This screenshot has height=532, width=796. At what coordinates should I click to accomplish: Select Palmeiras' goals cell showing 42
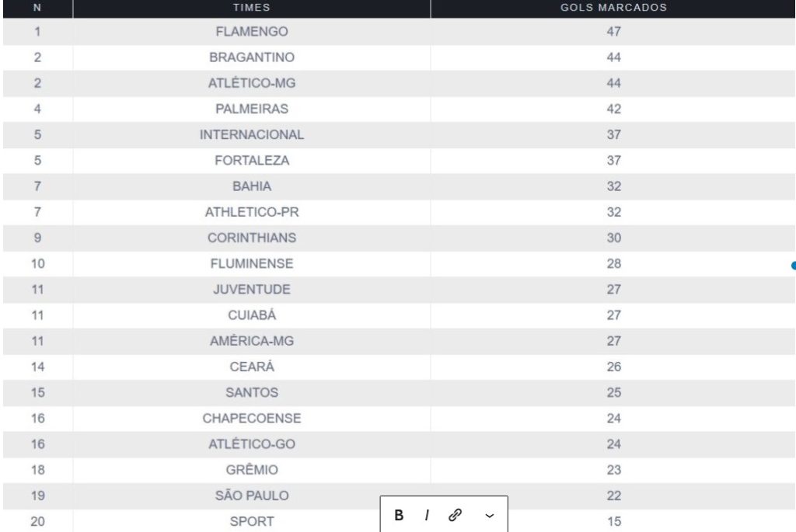pyautogui.click(x=613, y=109)
